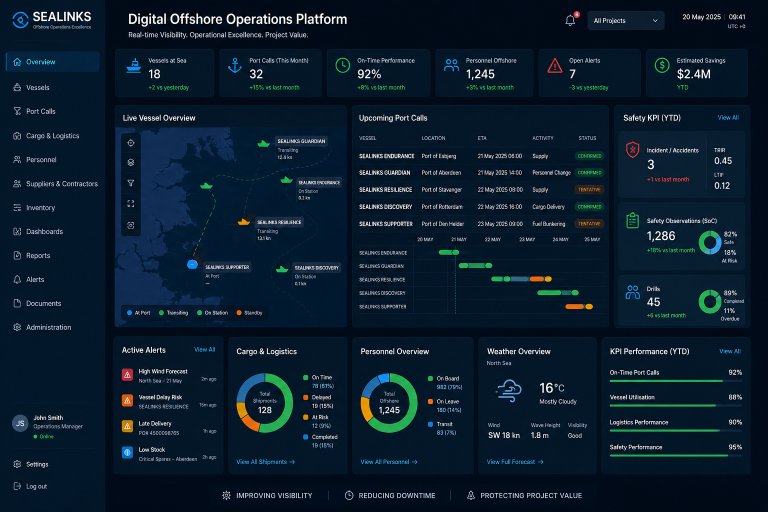Open Suppliers & Contractors in the sidebar

53,184
